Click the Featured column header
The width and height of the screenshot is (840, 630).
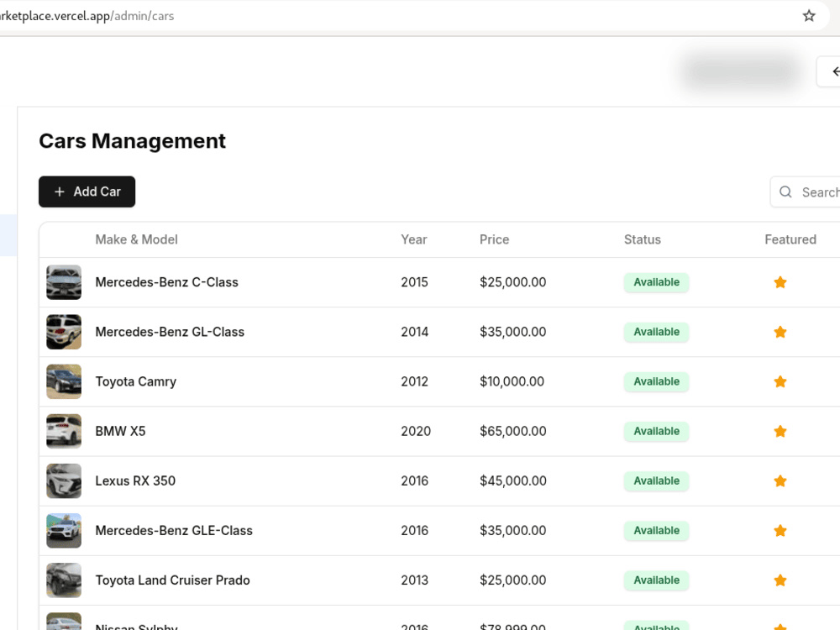790,239
